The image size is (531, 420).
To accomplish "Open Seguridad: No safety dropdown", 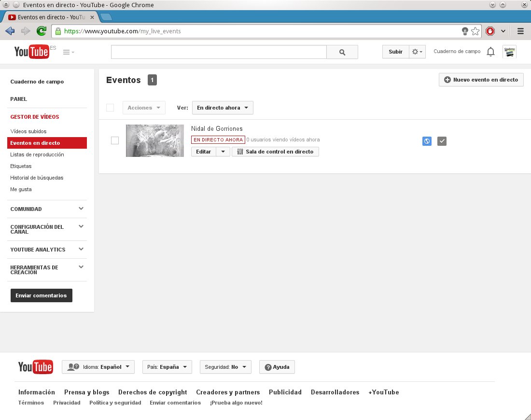I will pyautogui.click(x=225, y=367).
